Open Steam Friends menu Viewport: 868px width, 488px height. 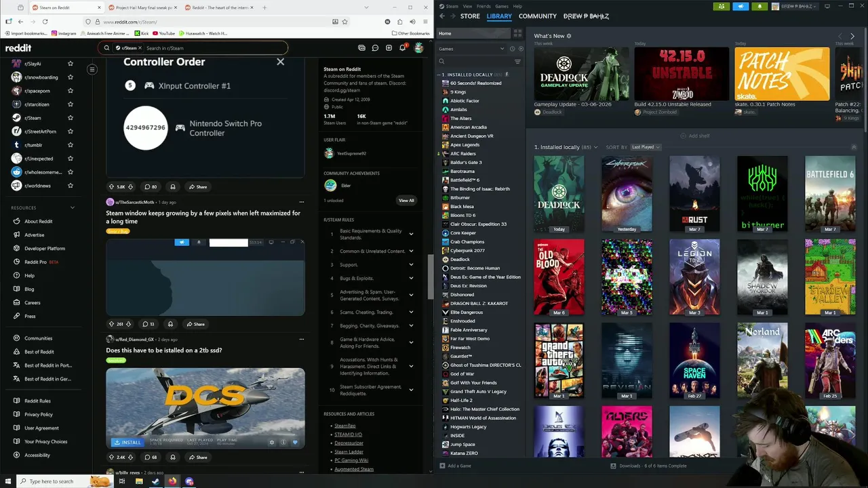tap(484, 6)
